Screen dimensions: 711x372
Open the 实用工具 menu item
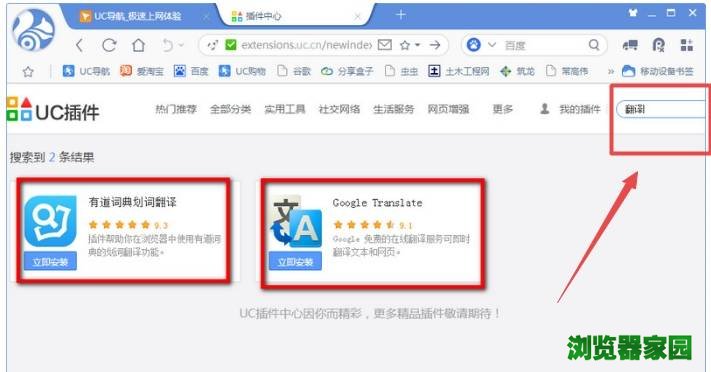(285, 109)
